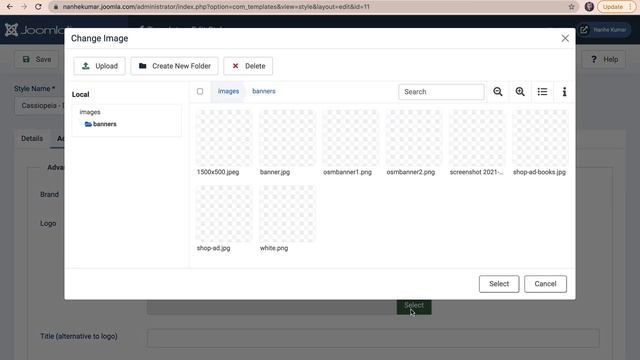Open the browser's three-dot menu

pos(630,7)
